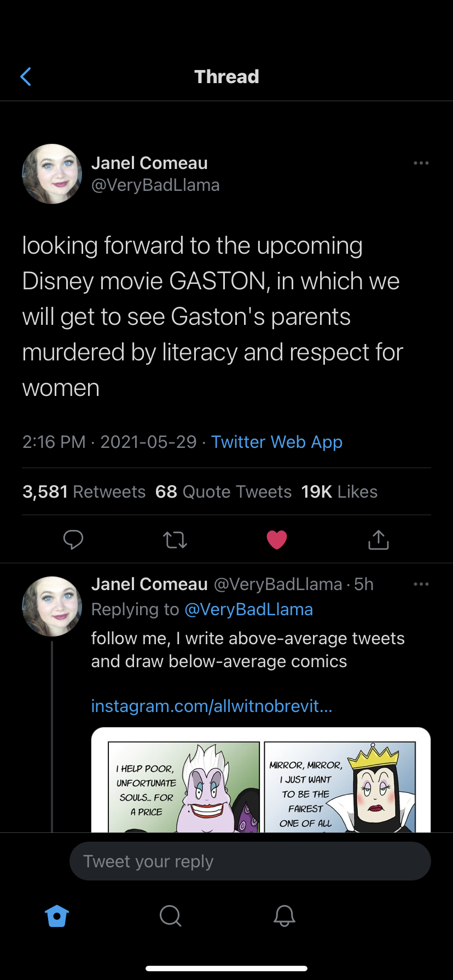This screenshot has height=980, width=453.
Task: Tap the share upload icon
Action: [378, 540]
